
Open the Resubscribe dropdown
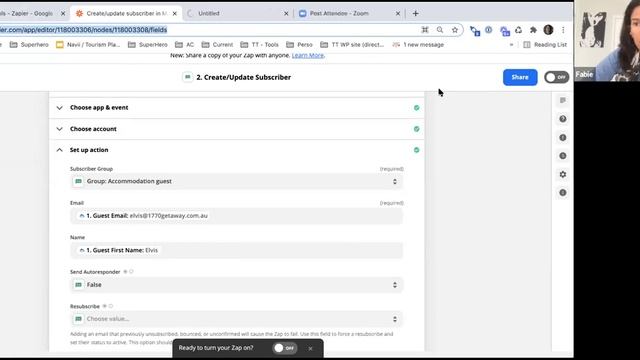coord(237,319)
